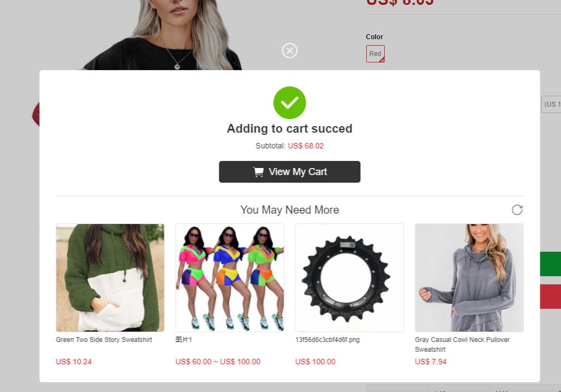561x392 pixels.
Task: Click the US$ 60.00 ~ US$ 100.00 price range
Action: point(218,362)
